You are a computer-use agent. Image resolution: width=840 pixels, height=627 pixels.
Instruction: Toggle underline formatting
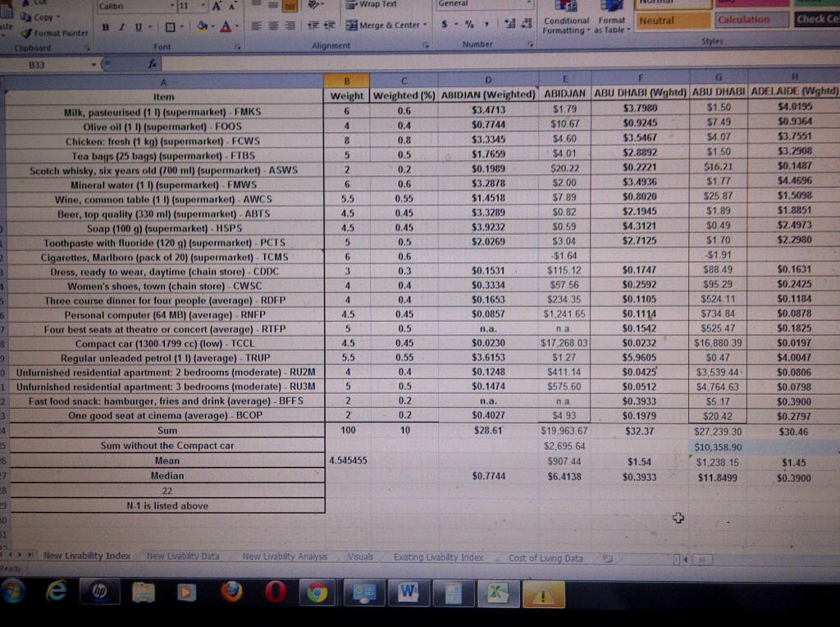[x=138, y=27]
